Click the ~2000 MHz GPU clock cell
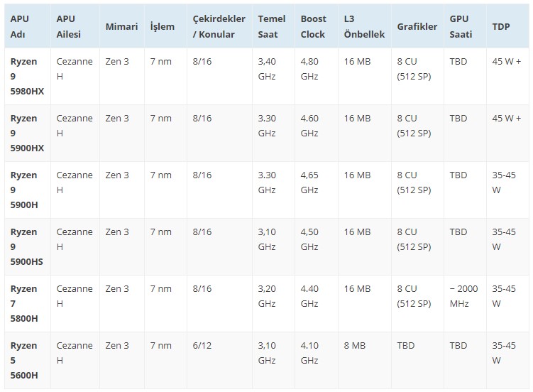Viewport: 533px width, 392px height. (x=463, y=296)
